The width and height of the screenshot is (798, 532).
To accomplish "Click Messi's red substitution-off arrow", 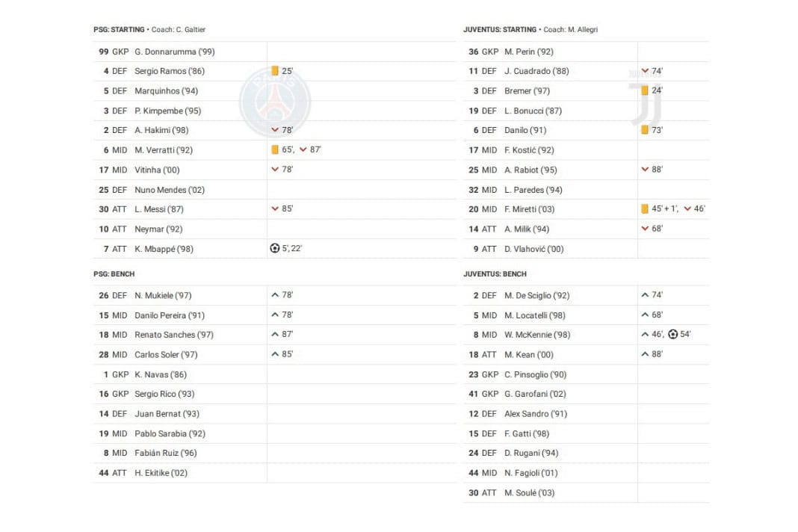I will 275,209.
